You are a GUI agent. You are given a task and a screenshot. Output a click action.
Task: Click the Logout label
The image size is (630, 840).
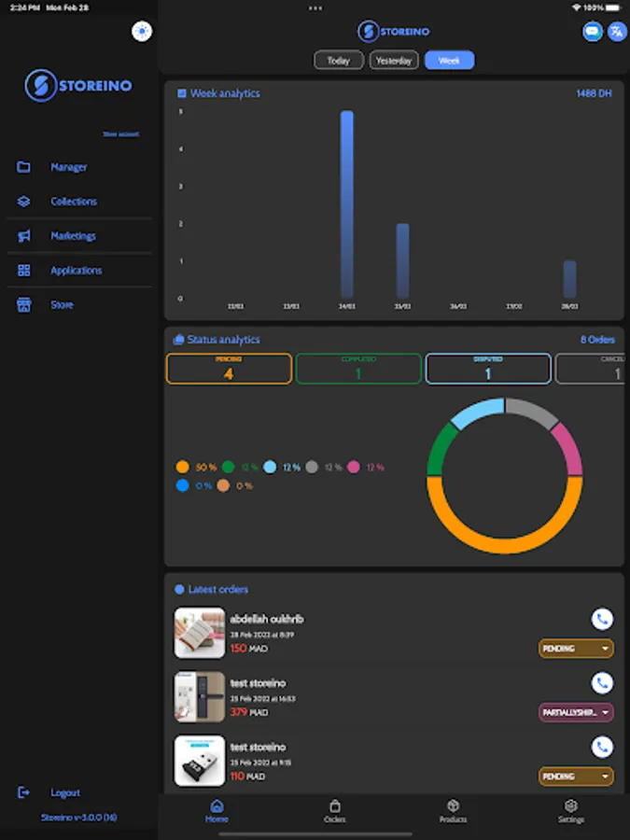pyautogui.click(x=65, y=792)
